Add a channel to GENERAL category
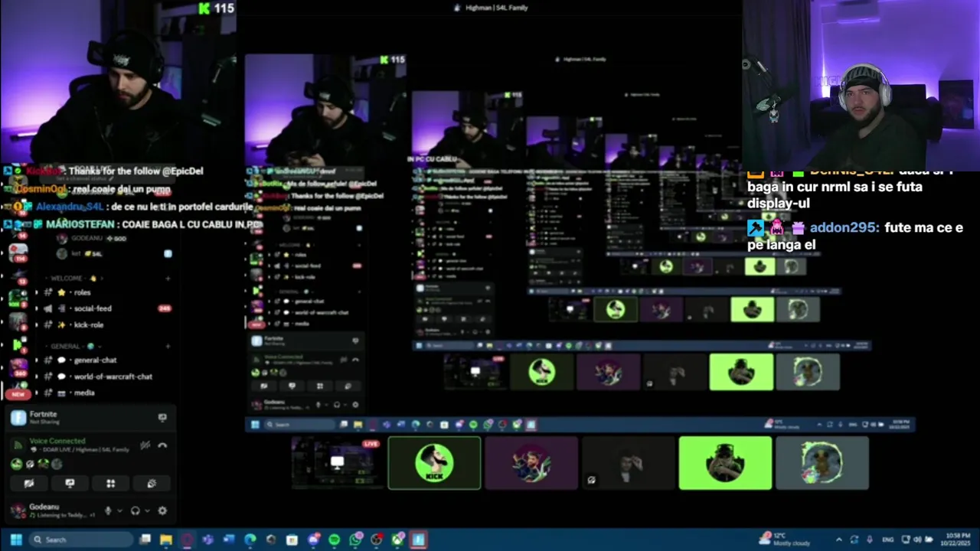 click(x=168, y=346)
